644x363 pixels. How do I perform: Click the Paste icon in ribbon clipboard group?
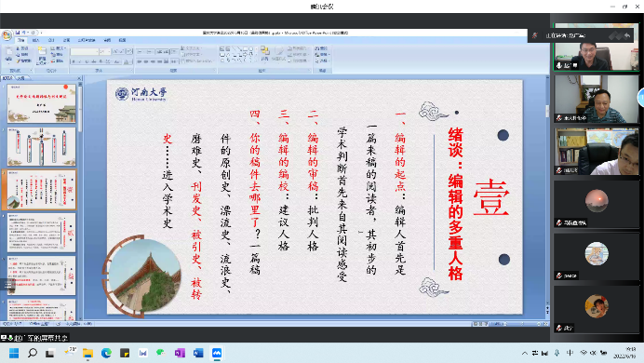tap(8, 55)
